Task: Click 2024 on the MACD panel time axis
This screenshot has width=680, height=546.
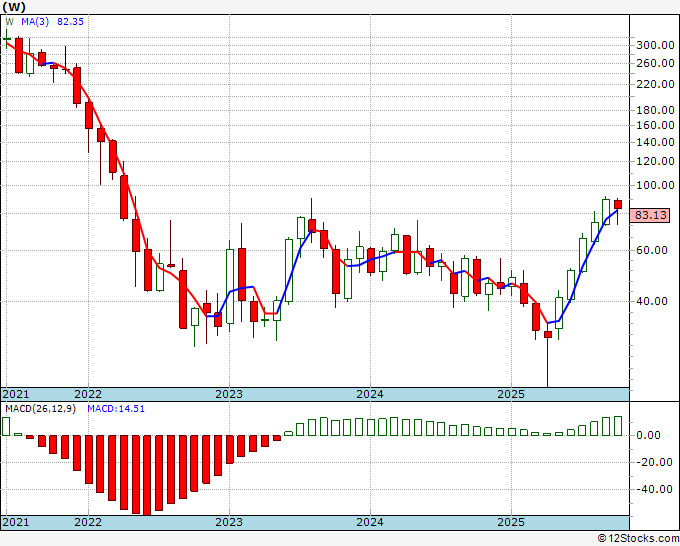Action: pos(370,522)
